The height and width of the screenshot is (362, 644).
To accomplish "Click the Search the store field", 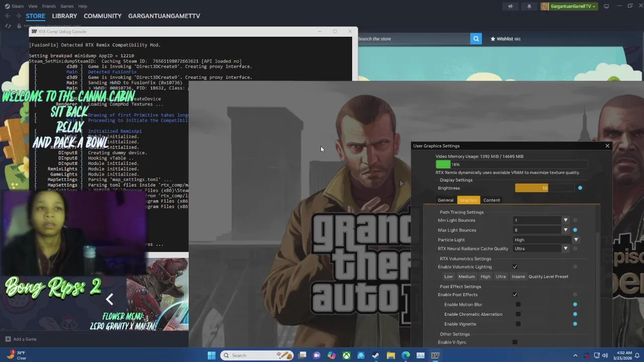I will (x=414, y=39).
